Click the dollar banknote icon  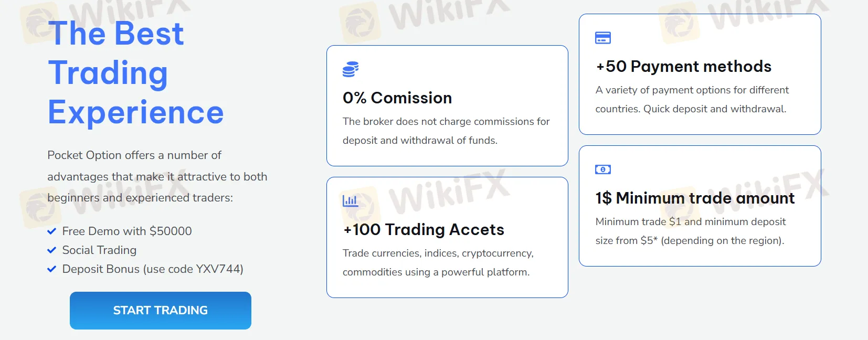pyautogui.click(x=603, y=169)
